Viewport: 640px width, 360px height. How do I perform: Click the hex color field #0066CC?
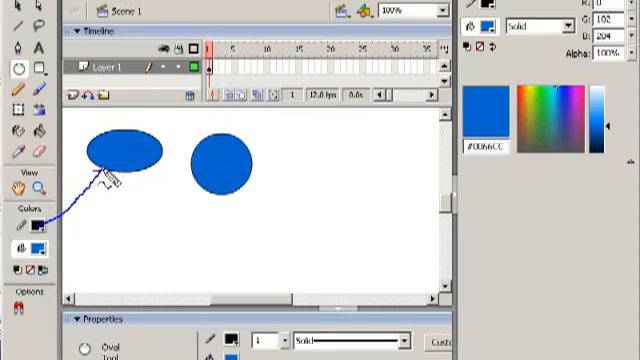[x=486, y=147]
